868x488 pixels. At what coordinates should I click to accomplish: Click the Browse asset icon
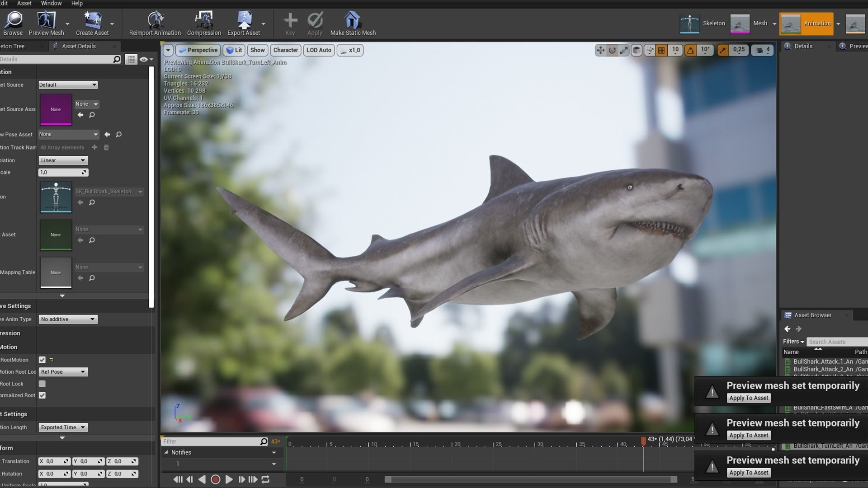pos(13,20)
